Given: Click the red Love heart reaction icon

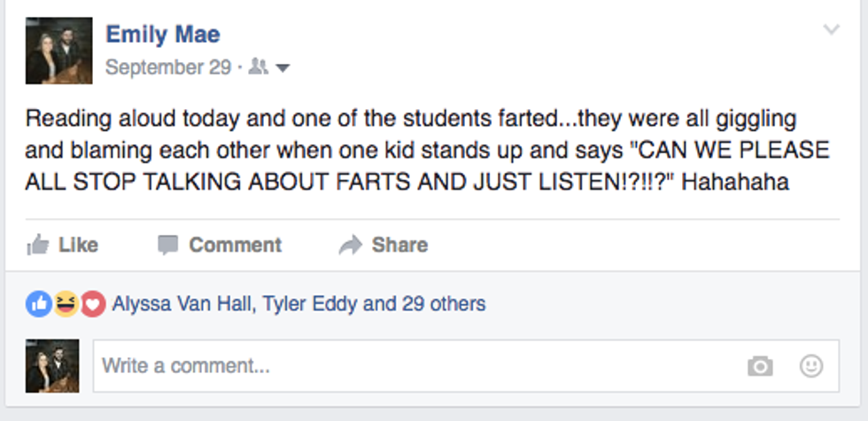Looking at the screenshot, I should coord(92,304).
